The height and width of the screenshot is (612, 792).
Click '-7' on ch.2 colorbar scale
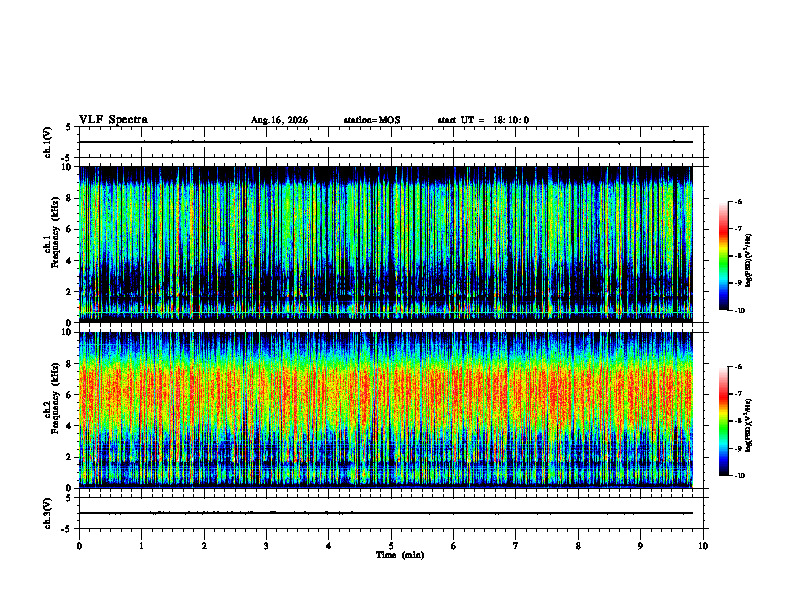tap(738, 394)
